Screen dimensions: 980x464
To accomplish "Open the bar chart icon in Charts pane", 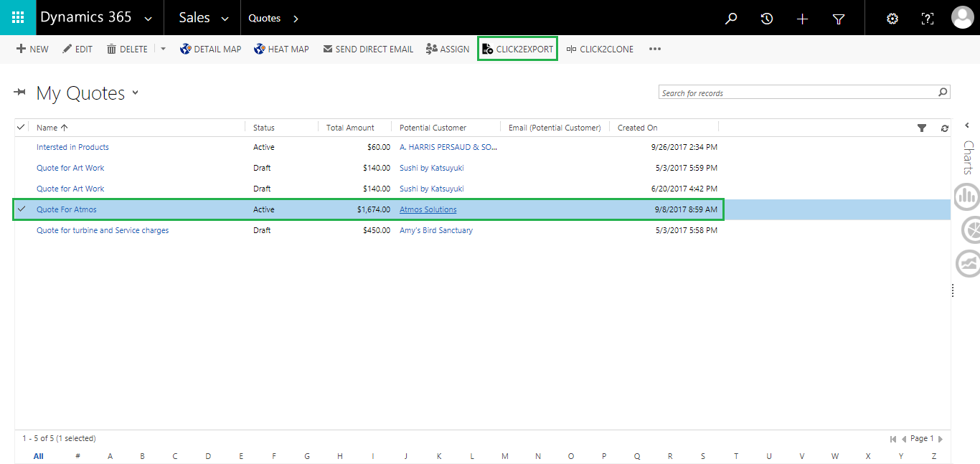I will (966, 195).
